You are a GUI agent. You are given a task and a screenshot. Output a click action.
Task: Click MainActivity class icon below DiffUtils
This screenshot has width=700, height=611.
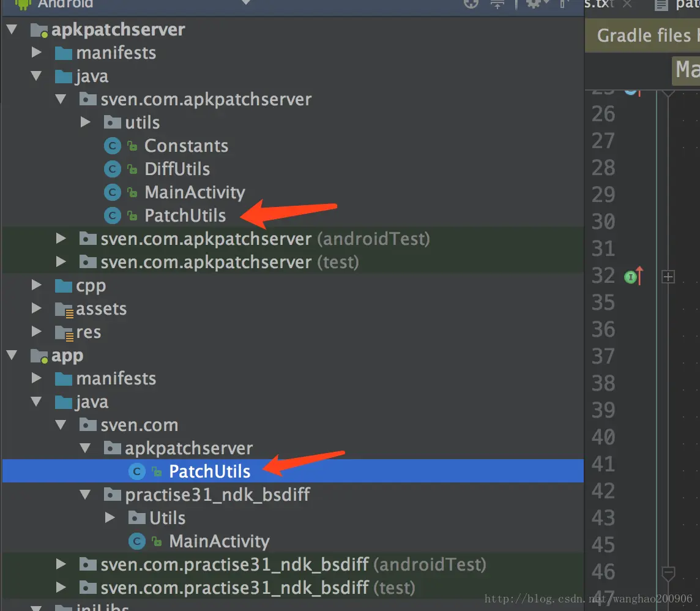point(113,192)
